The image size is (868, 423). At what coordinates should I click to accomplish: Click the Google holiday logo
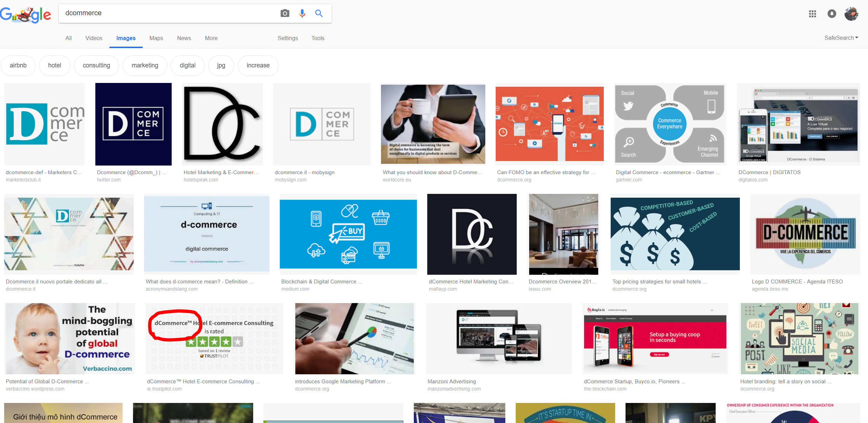(26, 15)
